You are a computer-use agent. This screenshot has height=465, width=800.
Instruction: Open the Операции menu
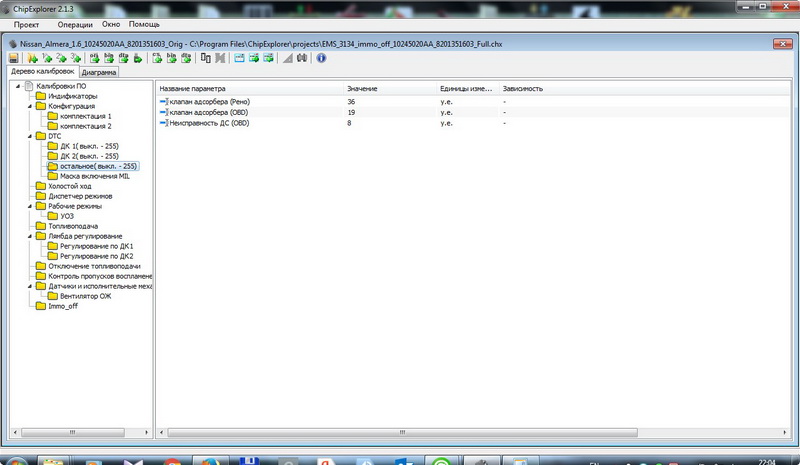[x=76, y=24]
